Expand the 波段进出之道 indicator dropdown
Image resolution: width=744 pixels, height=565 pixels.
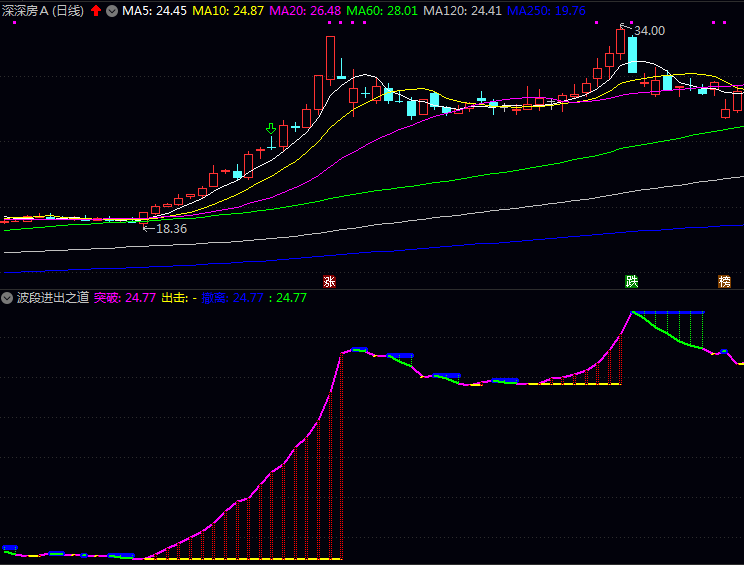pos(7,297)
